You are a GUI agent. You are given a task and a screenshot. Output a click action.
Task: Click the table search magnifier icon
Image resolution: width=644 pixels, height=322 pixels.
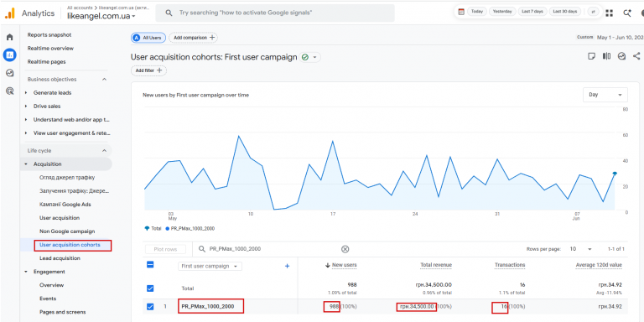point(201,249)
